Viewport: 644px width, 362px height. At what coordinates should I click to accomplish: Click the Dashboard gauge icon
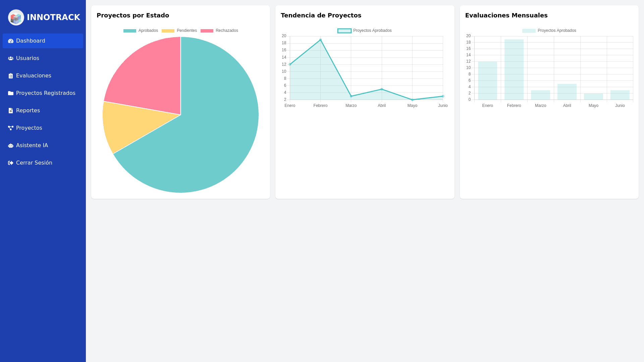click(x=11, y=41)
